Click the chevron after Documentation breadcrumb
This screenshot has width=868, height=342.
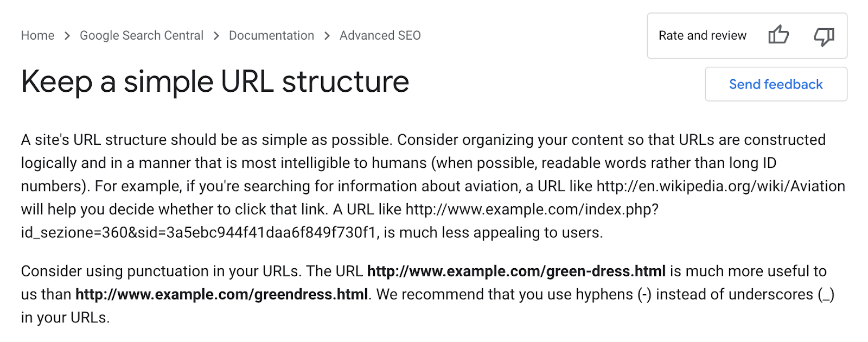pos(327,36)
